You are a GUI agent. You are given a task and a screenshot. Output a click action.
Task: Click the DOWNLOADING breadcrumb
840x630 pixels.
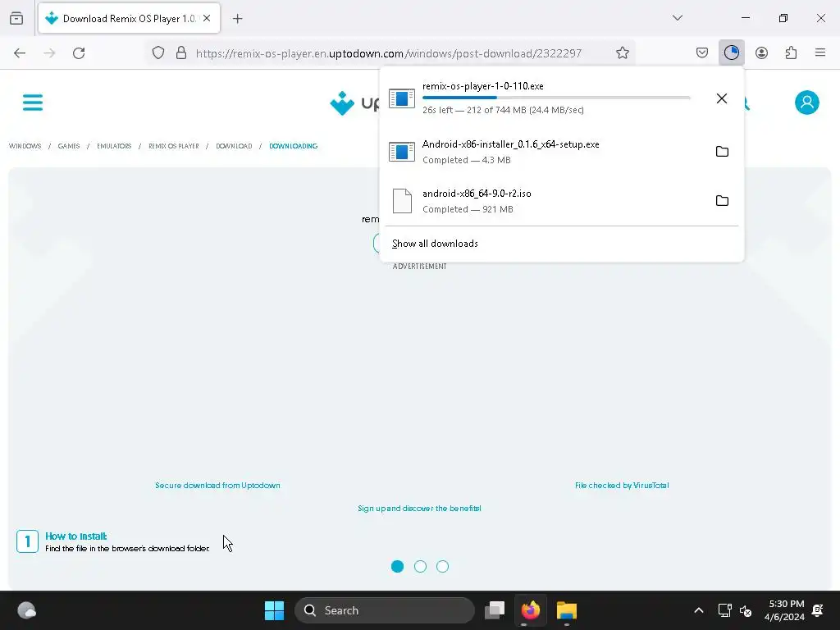[293, 146]
